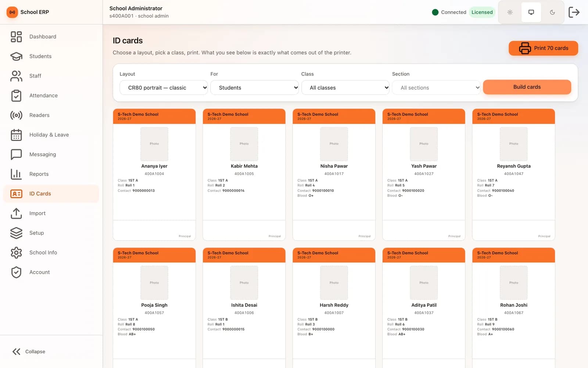Screen dimensions: 588x368
Task: Open the For dropdown showing Students
Action: (x=254, y=88)
